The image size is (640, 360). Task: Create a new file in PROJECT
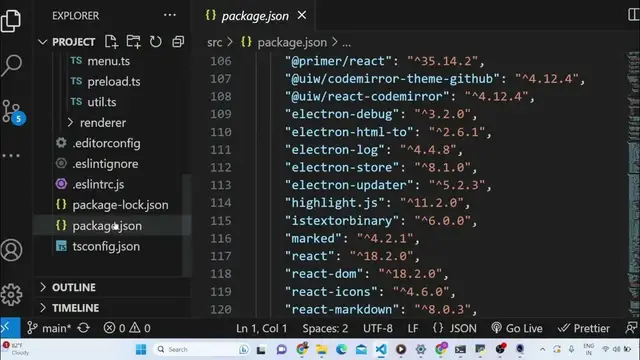[x=111, y=42]
